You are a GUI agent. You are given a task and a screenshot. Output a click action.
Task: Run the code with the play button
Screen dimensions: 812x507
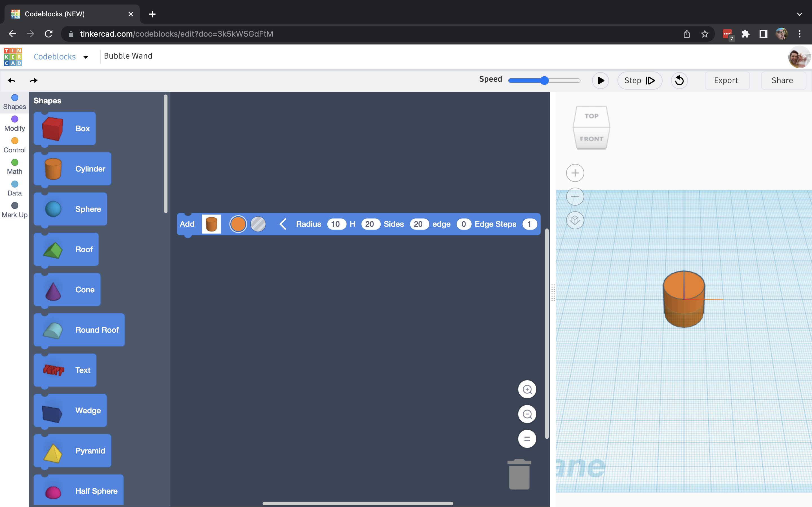pyautogui.click(x=600, y=81)
